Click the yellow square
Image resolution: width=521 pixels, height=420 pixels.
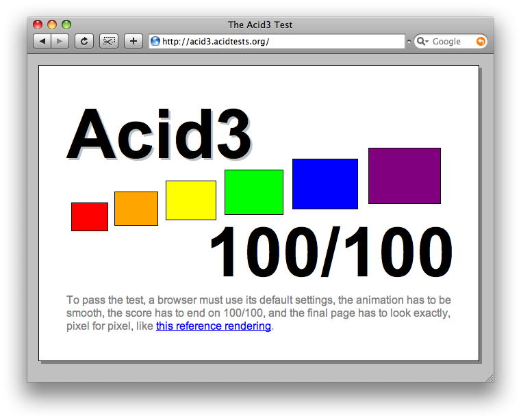(191, 200)
